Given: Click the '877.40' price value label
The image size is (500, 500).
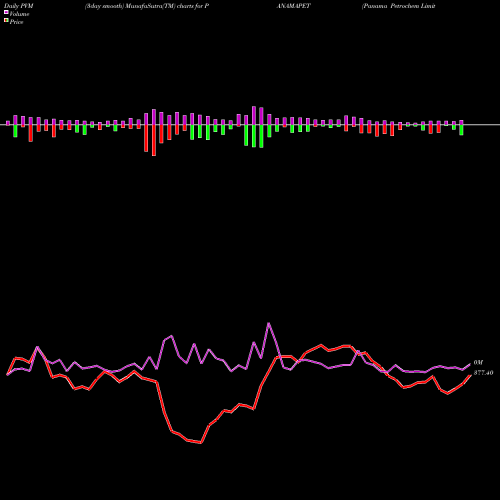Looking at the screenshot, I should [x=483, y=373].
